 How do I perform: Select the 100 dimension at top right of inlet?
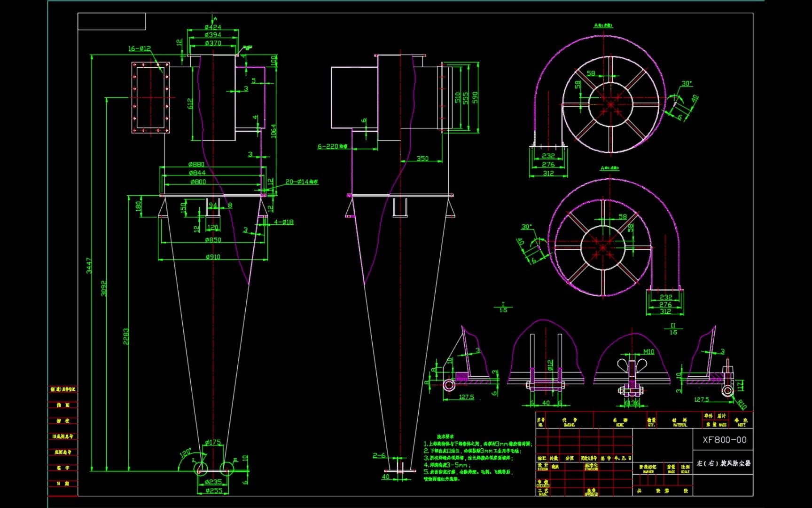click(x=273, y=61)
